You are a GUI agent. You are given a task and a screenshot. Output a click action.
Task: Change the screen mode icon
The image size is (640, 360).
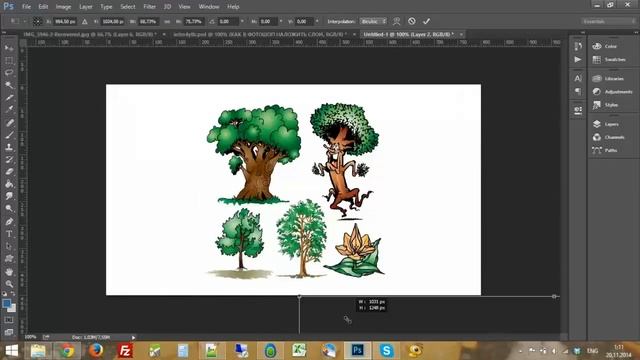[9, 333]
